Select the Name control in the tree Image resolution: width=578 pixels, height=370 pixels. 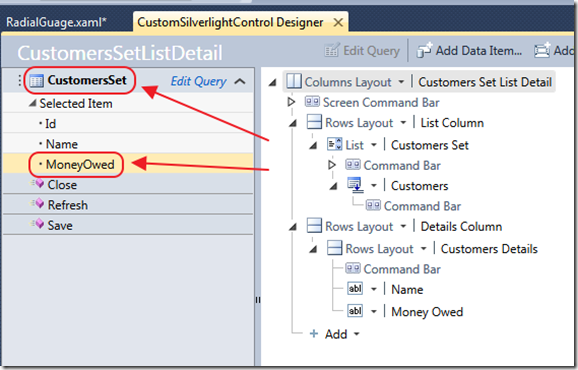tap(407, 289)
